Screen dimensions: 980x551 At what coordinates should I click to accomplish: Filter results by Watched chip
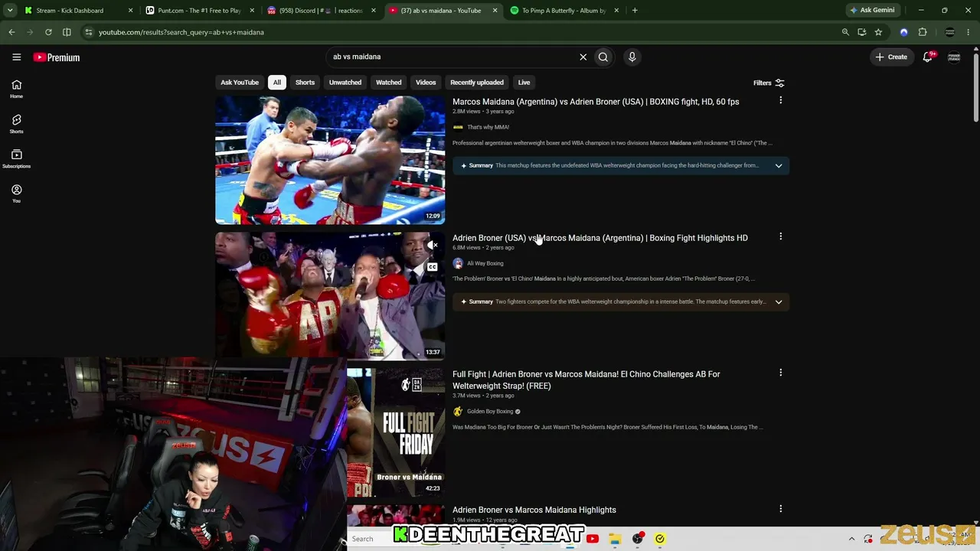pos(388,83)
